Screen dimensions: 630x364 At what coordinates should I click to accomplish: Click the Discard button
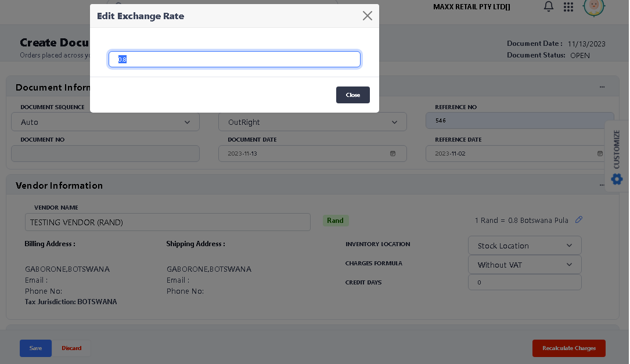point(71,348)
